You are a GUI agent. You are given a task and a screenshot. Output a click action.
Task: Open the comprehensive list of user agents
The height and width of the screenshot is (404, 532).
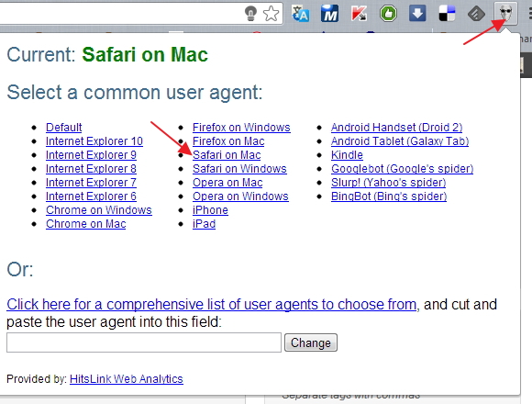[x=211, y=305]
